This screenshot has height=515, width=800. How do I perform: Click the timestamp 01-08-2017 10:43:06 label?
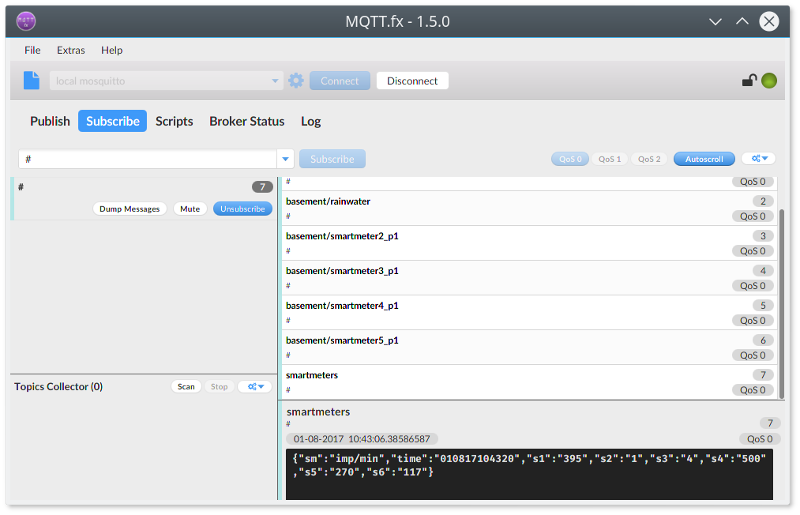coord(362,439)
